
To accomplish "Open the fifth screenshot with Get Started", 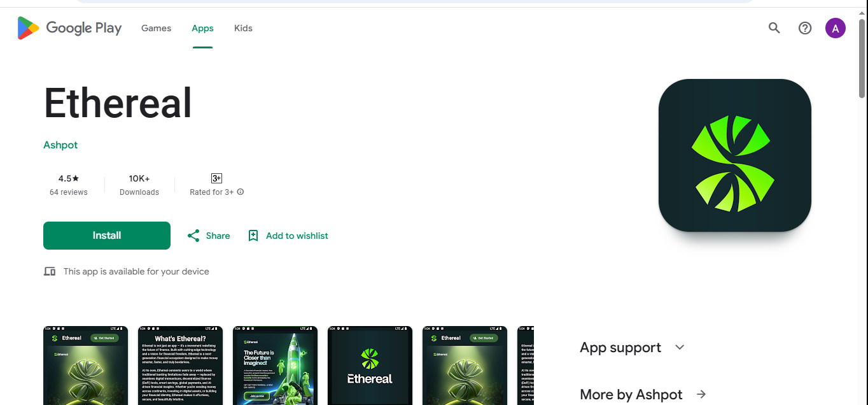I will pos(465,366).
